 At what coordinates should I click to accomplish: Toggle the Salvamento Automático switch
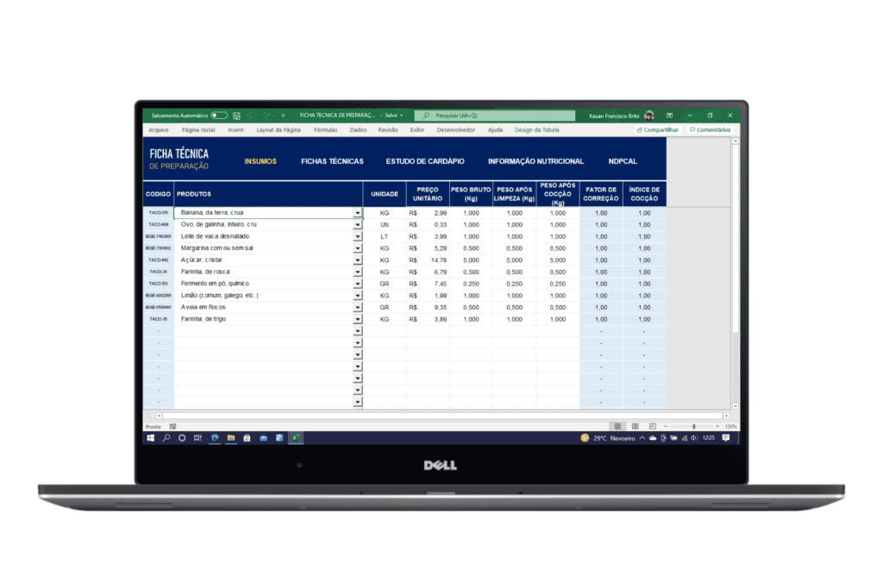(x=219, y=116)
